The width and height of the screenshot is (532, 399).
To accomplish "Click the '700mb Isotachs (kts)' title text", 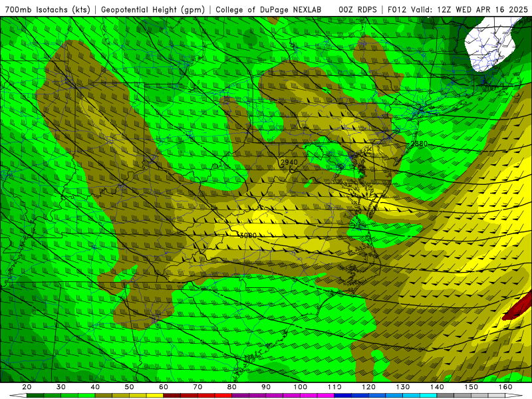I will click(47, 9).
